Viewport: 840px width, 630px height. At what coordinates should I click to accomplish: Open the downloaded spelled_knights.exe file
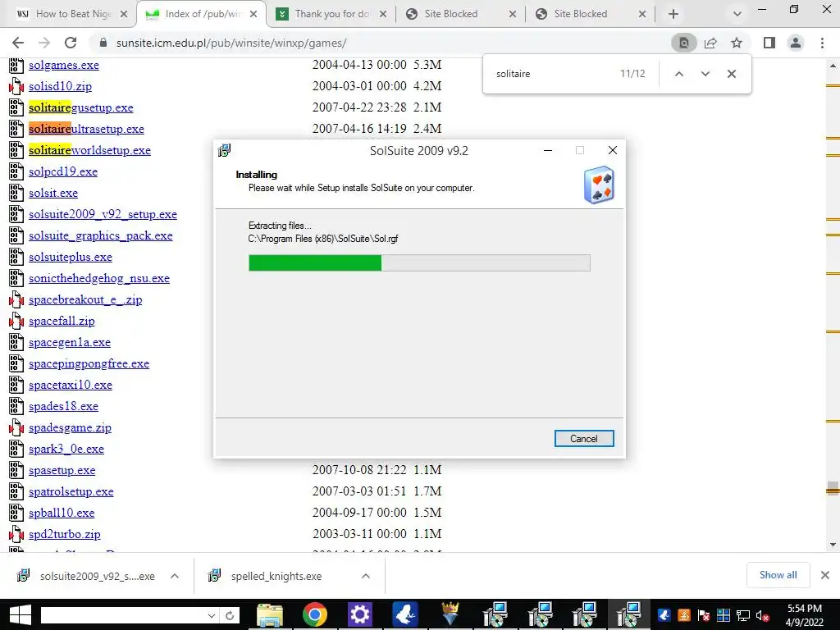pyautogui.click(x=276, y=577)
